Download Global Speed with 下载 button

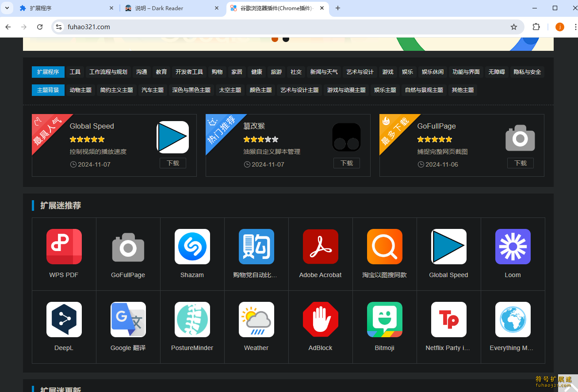173,163
